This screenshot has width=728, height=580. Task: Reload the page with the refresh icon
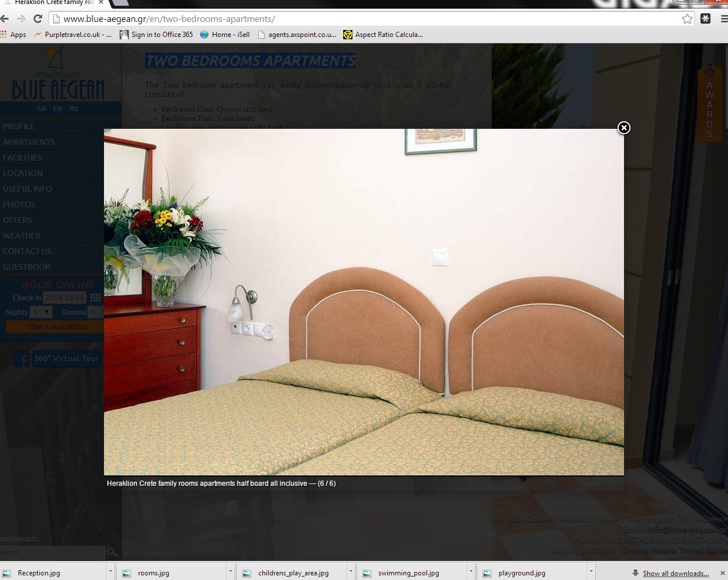pyautogui.click(x=38, y=18)
